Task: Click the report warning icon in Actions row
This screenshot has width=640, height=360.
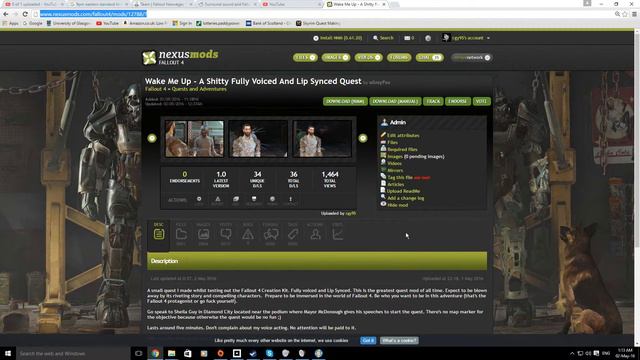Action: pyautogui.click(x=218, y=200)
